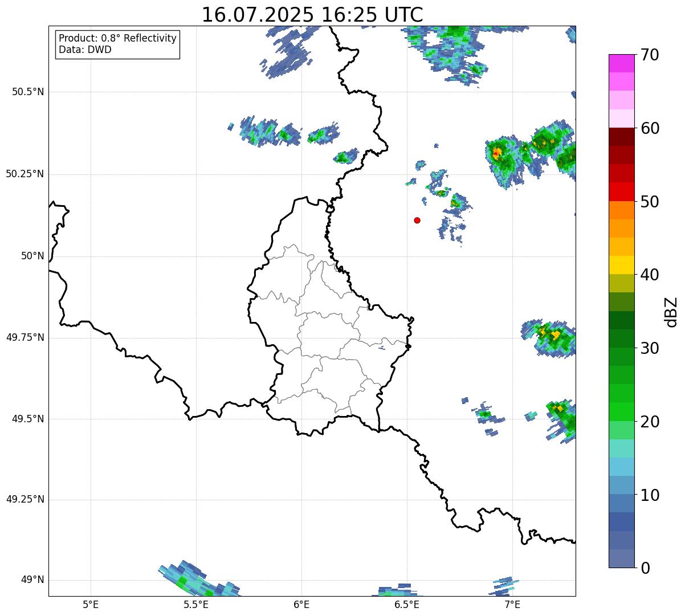Click the 40 tick on colorbar
Screen dimensions: 685x616
pos(650,275)
